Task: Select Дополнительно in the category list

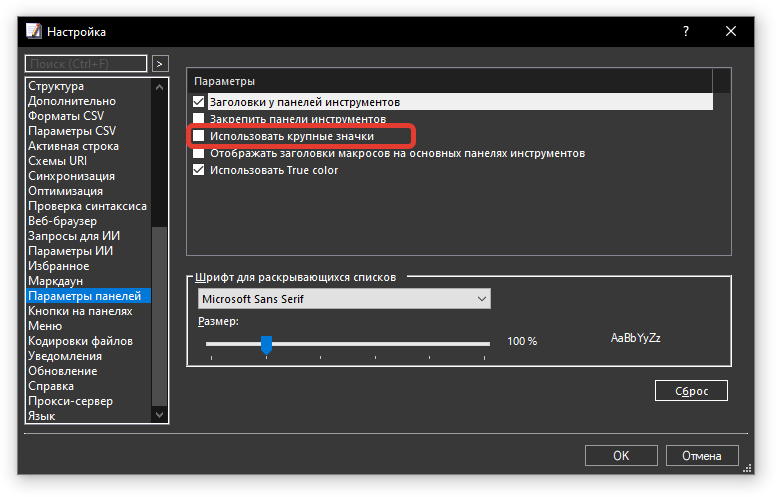Action: point(89,101)
